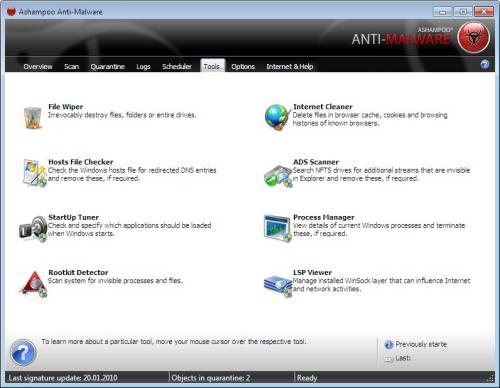Image resolution: width=500 pixels, height=388 pixels.
Task: Click the 'To learn more about a particular tool' hint
Action: coord(174,342)
